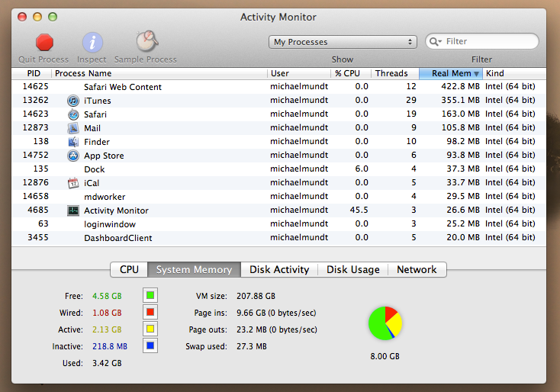Select the loginwindow process row
Screen dimensions: 560x392
[x=278, y=224]
